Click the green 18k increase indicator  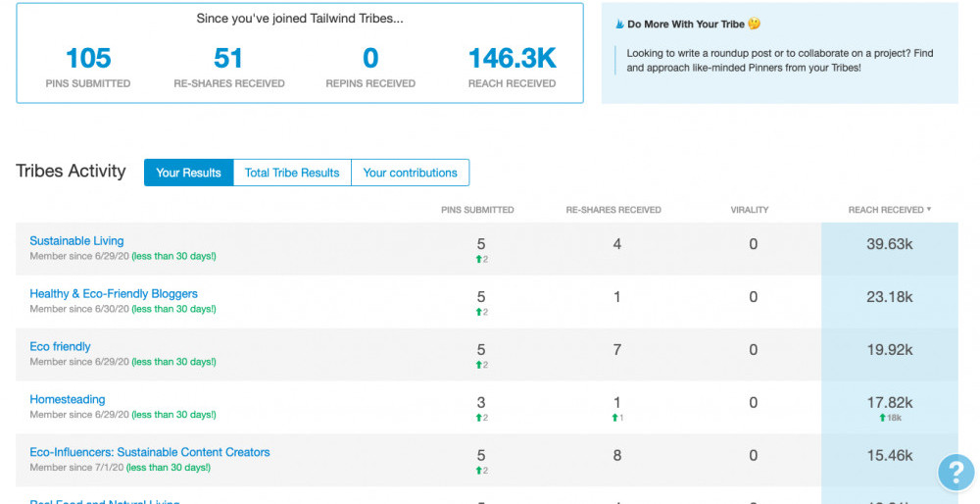coord(890,418)
